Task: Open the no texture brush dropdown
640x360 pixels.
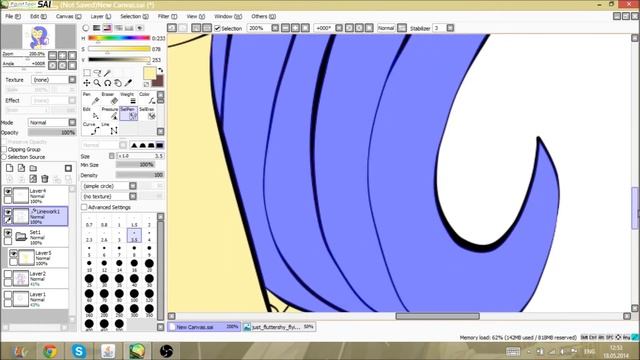Action: pyautogui.click(x=133, y=197)
